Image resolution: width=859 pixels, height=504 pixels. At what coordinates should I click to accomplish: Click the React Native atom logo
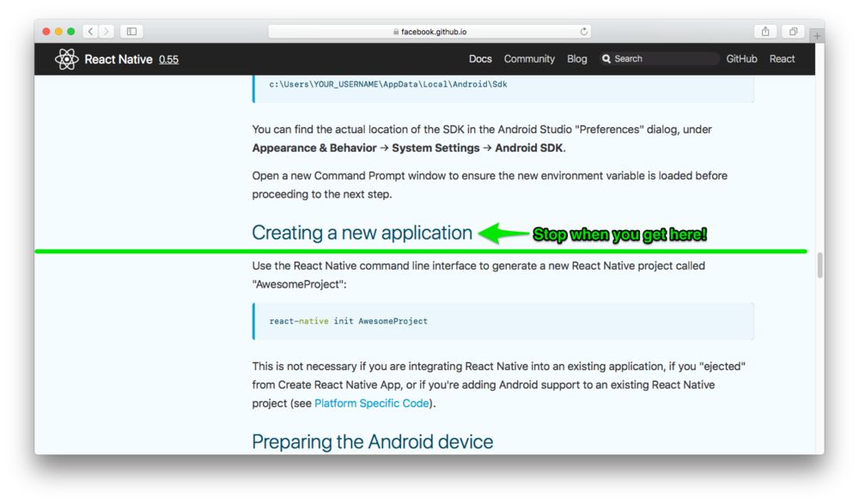click(67, 59)
